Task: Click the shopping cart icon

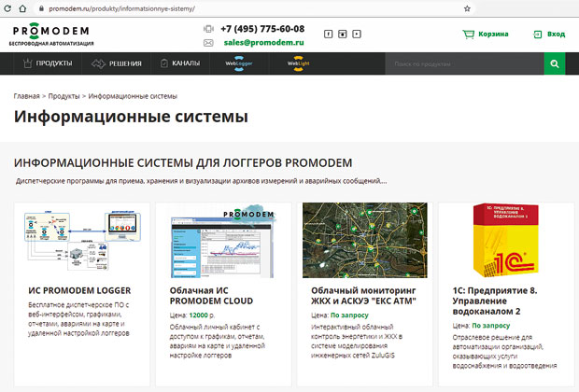Action: [468, 35]
